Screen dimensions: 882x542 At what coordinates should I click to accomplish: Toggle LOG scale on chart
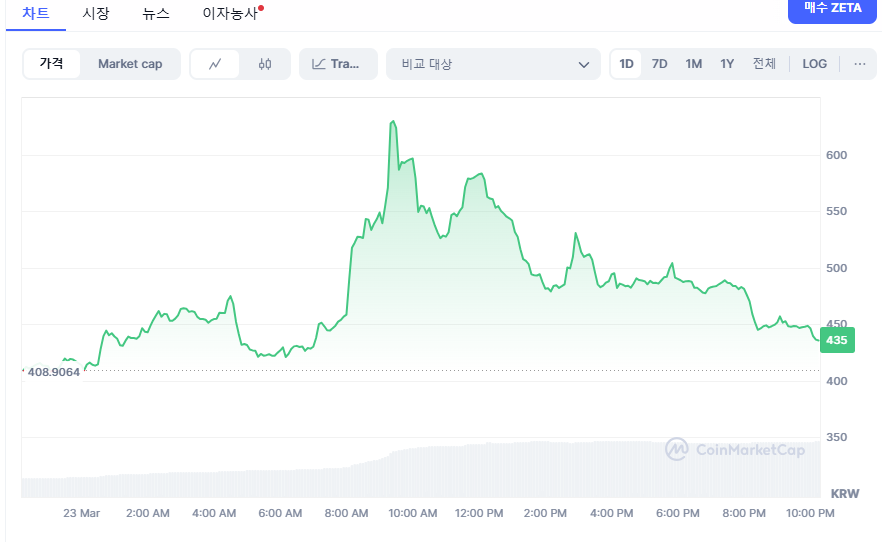tap(814, 64)
